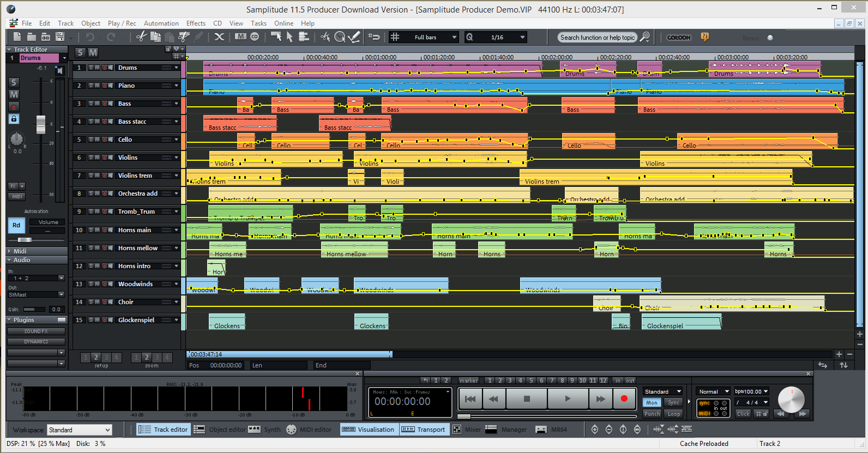Expand the Midi section

click(x=9, y=251)
